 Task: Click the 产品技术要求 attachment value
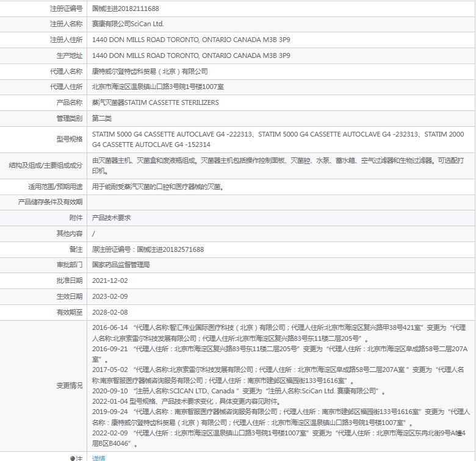(x=112, y=218)
